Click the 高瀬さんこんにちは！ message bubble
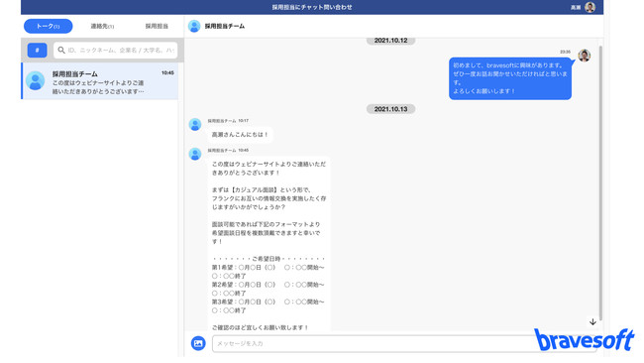Viewport: 644px width, 363px height. click(240, 135)
